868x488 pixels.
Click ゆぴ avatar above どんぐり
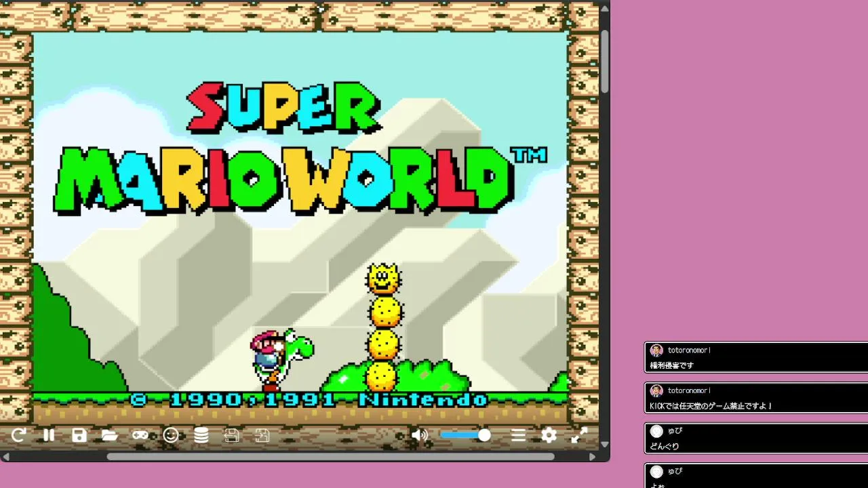click(x=656, y=431)
